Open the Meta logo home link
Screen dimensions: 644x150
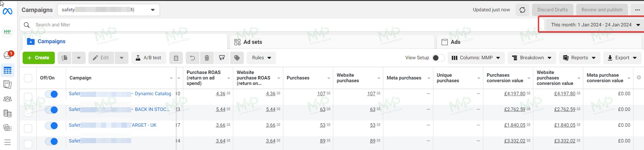click(8, 11)
